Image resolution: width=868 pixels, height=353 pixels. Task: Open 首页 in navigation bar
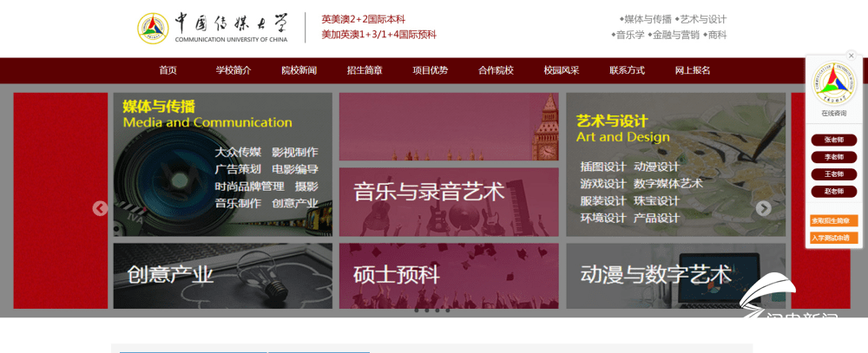[168, 70]
